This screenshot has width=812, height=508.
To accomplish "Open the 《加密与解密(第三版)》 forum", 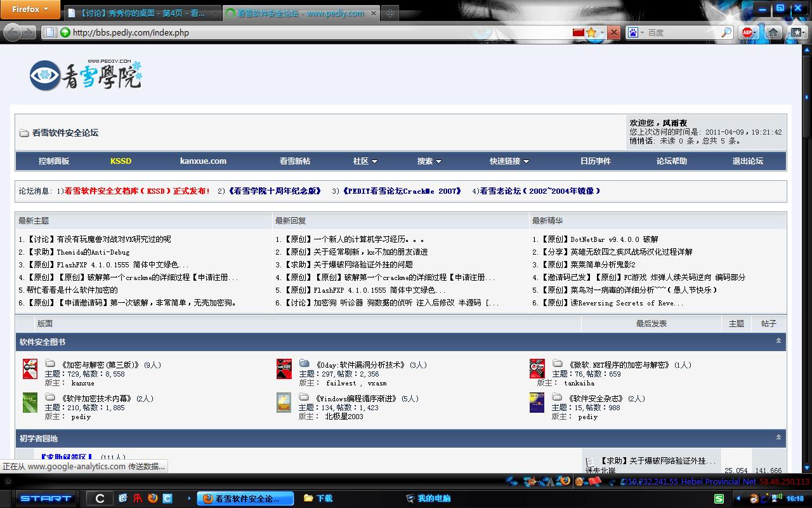I will [x=100, y=365].
